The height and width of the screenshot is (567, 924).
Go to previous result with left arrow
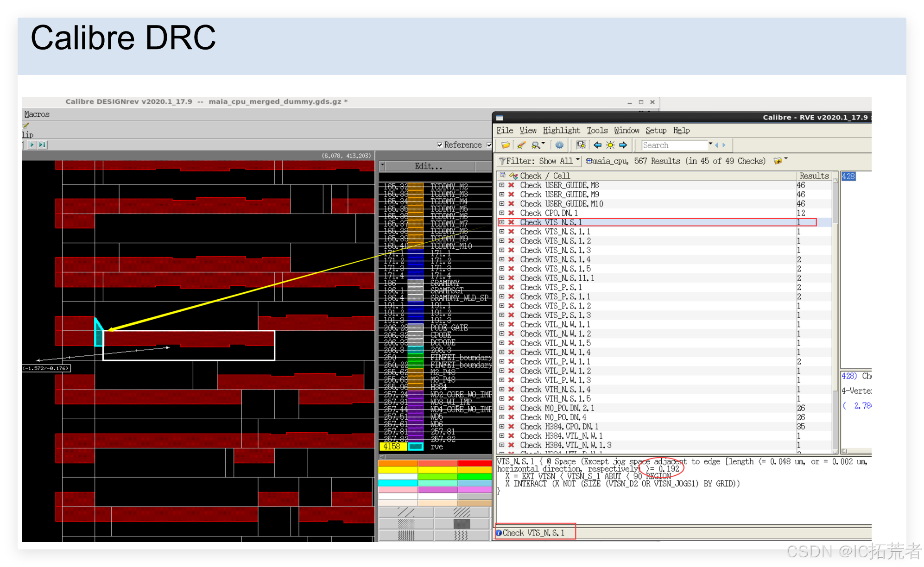pyautogui.click(x=597, y=145)
